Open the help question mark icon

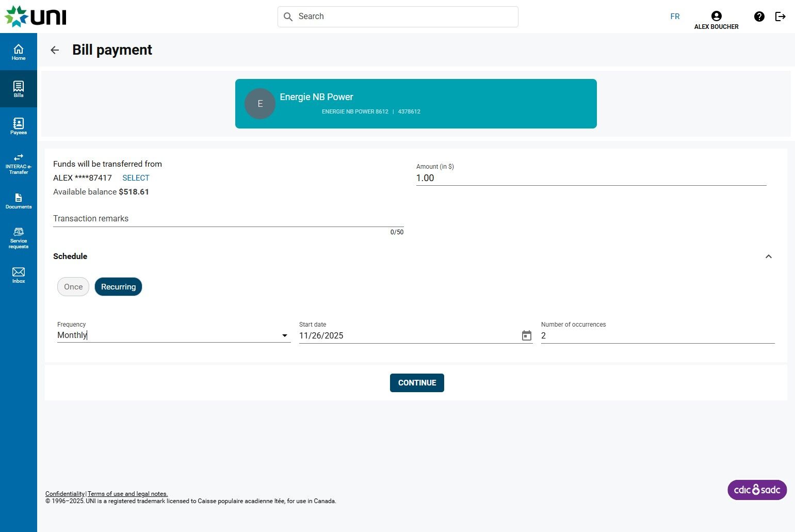[x=759, y=17]
